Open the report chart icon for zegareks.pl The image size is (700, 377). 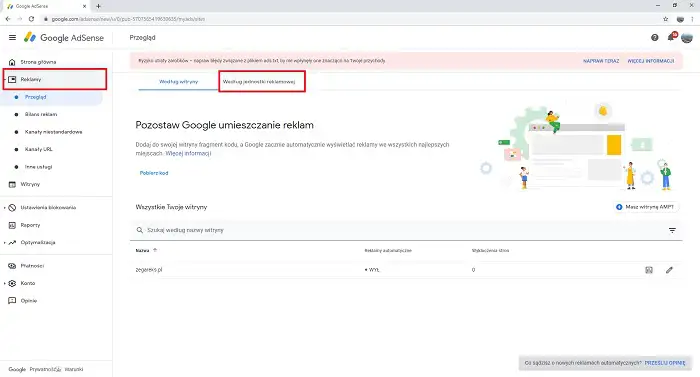point(649,270)
